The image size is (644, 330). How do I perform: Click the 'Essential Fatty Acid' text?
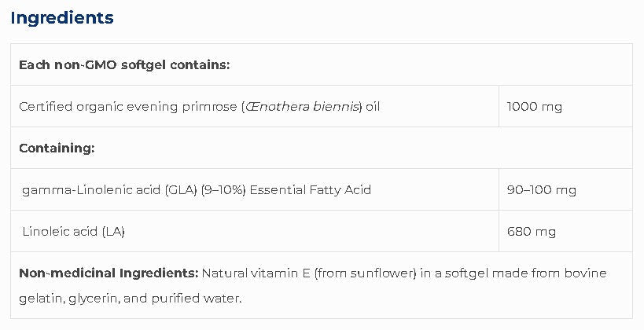[x=311, y=189]
